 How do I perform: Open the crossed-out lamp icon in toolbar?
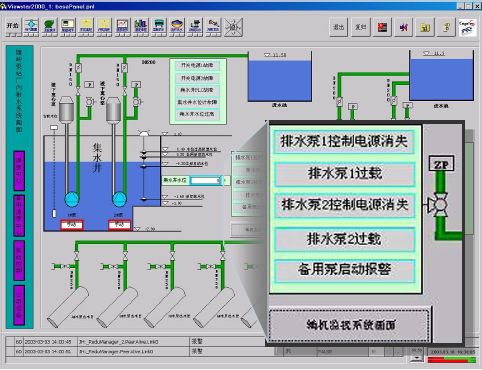[x=234, y=27]
